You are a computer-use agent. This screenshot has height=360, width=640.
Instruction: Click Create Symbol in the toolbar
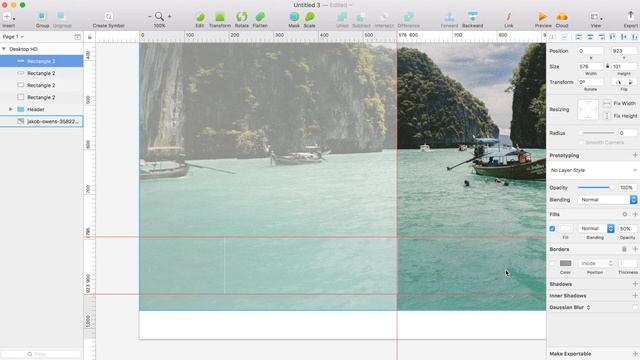click(108, 17)
